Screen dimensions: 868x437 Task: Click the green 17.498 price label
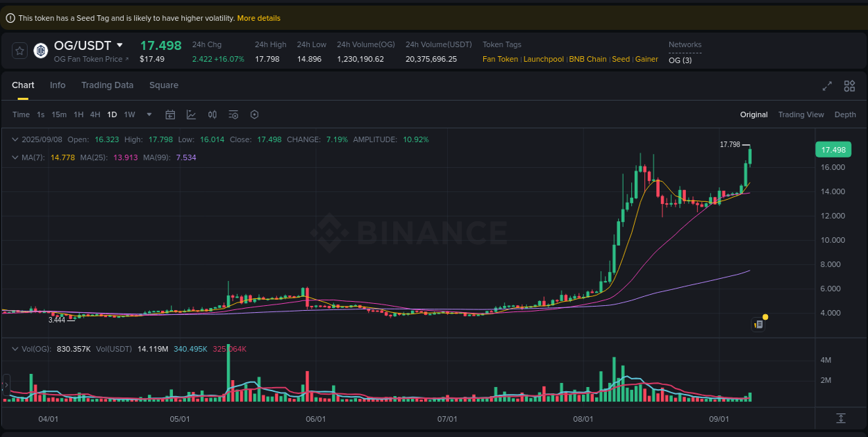[833, 149]
